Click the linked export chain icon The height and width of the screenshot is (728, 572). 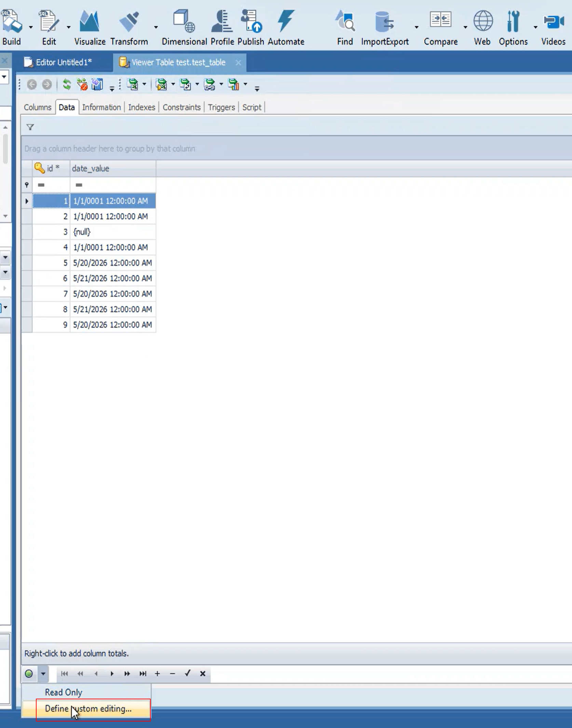tap(209, 84)
